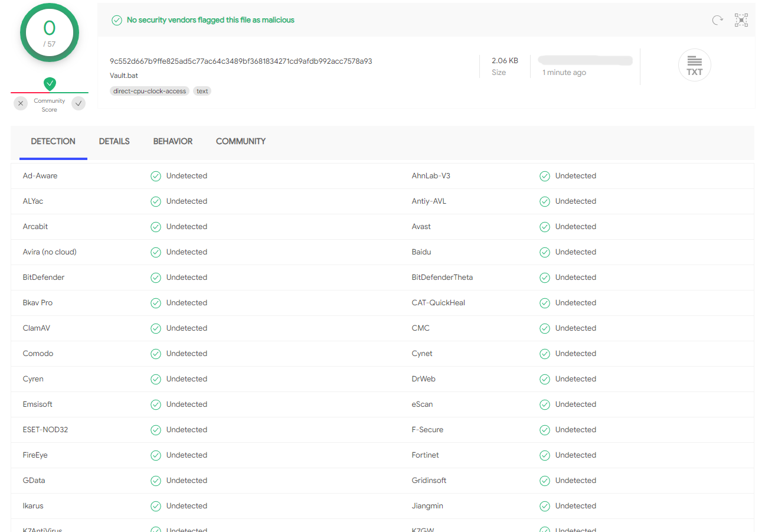Click the direct-cpu-clock-access tag
The width and height of the screenshot is (765, 532).
pos(150,91)
